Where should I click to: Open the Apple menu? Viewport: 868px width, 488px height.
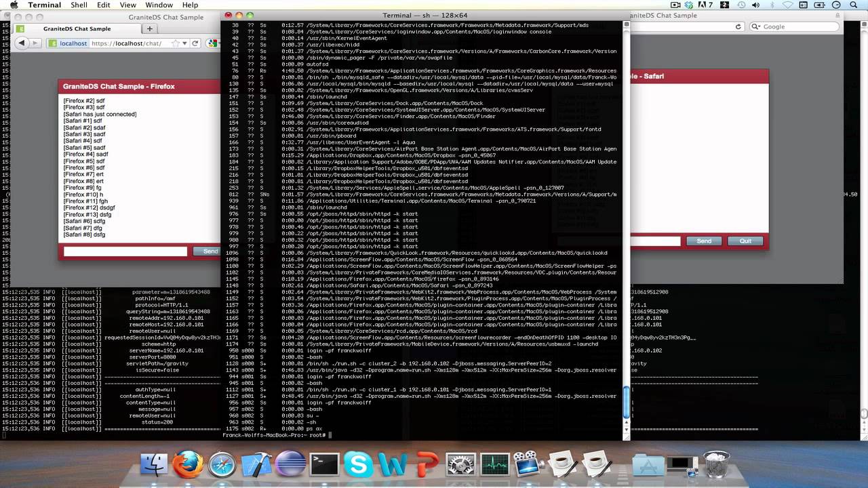pos(14,5)
